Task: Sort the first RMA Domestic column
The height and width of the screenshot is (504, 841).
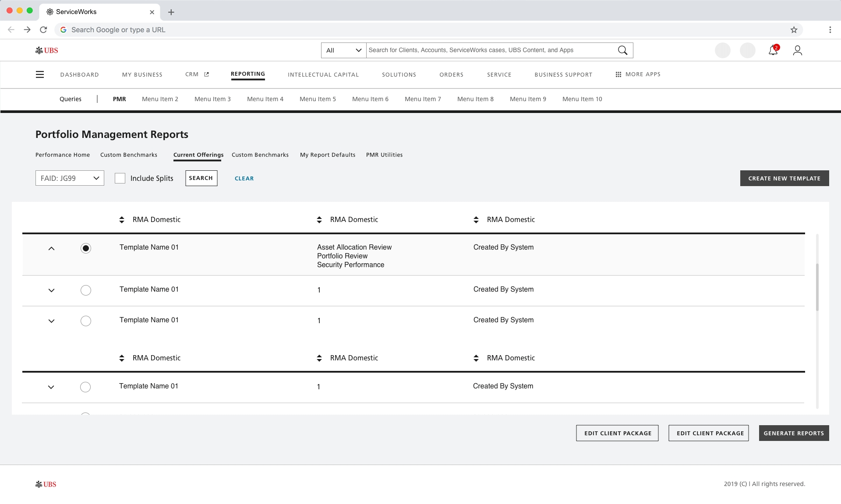Action: pos(122,220)
